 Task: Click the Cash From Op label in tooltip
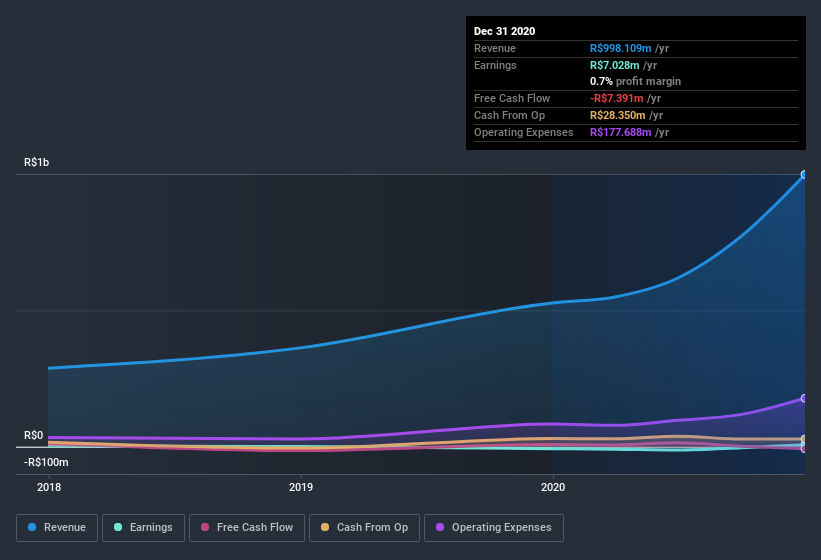click(x=509, y=115)
